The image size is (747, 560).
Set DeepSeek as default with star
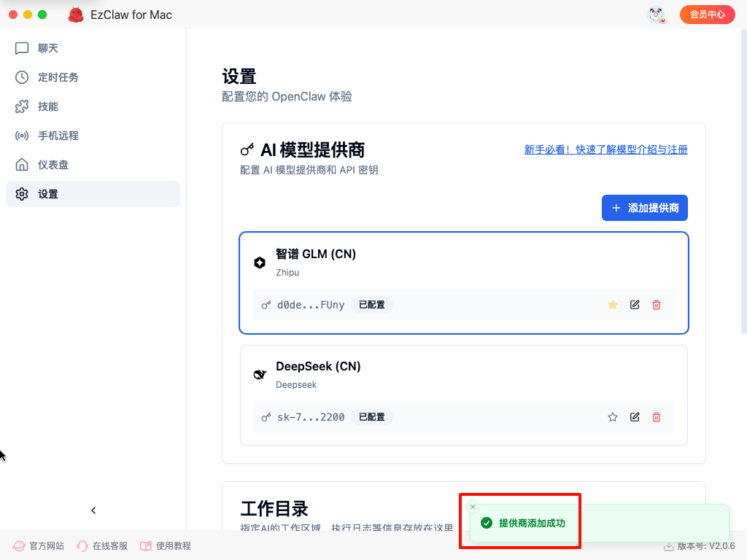pyautogui.click(x=613, y=417)
